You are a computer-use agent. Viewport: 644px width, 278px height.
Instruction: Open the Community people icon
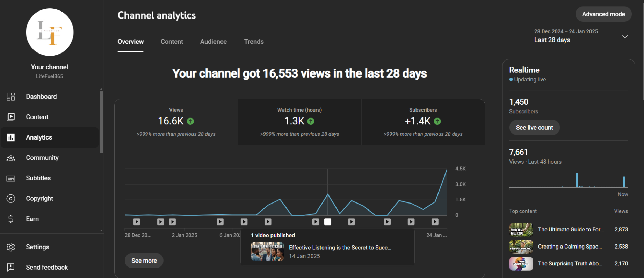tap(11, 158)
